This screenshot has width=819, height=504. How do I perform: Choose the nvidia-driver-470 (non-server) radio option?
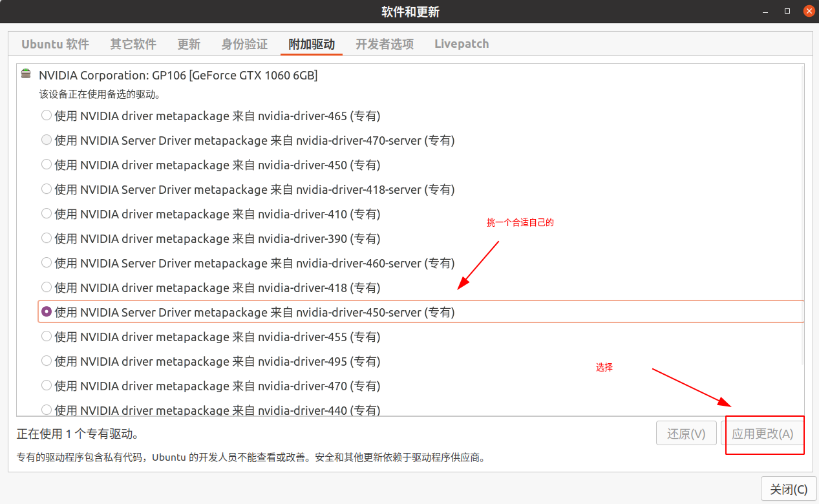pos(47,385)
